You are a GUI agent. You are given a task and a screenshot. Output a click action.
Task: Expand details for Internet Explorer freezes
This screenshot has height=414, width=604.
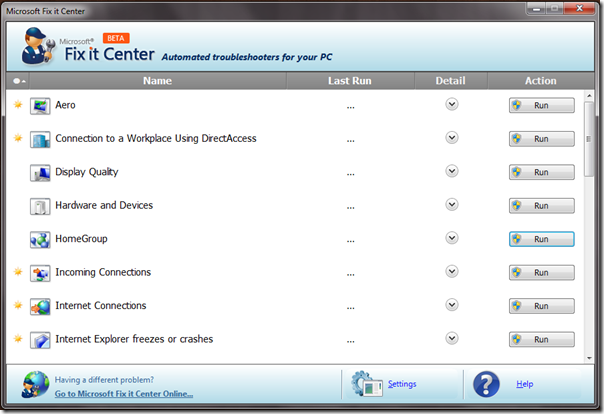(452, 339)
